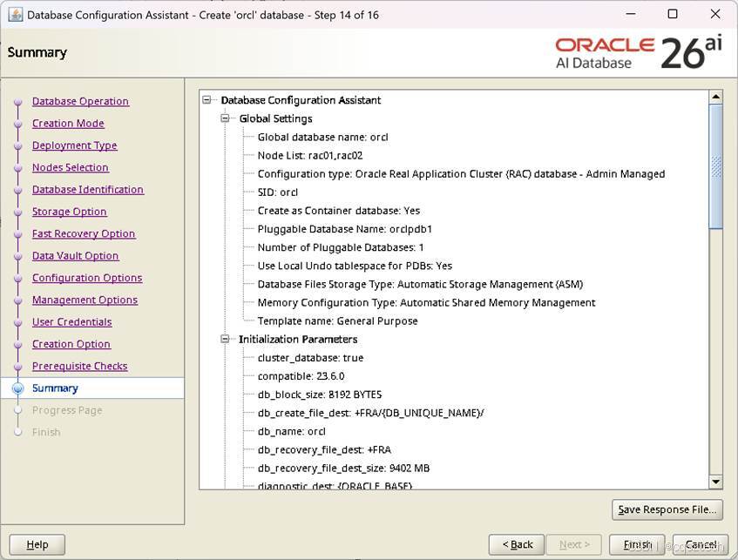
Task: Click the scrollbar up arrow
Action: (716, 97)
